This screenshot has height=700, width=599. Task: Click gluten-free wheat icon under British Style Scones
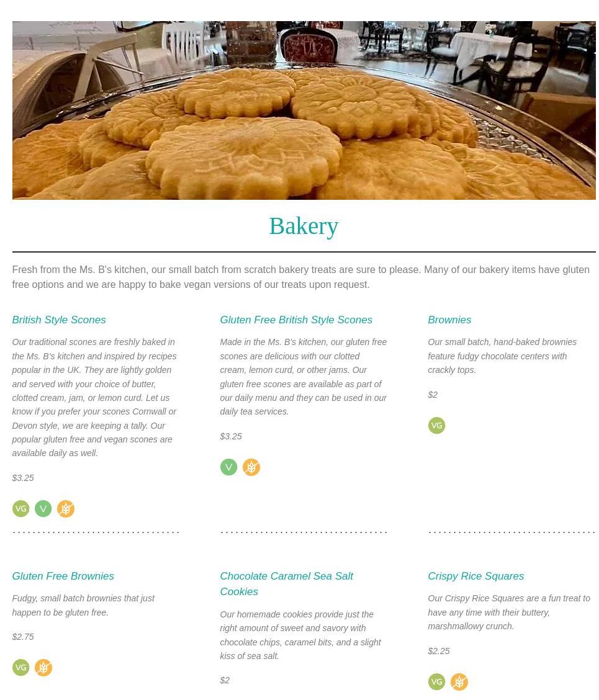66,508
